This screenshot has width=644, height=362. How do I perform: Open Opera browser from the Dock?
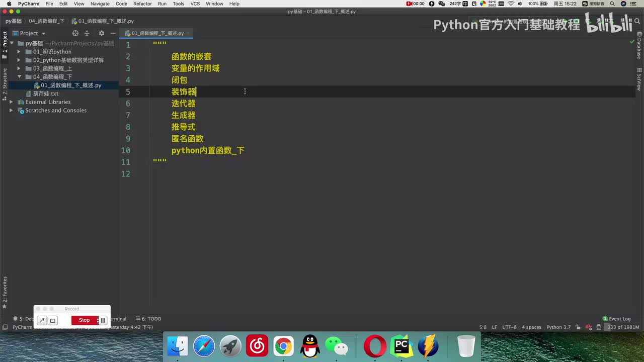coord(375,346)
